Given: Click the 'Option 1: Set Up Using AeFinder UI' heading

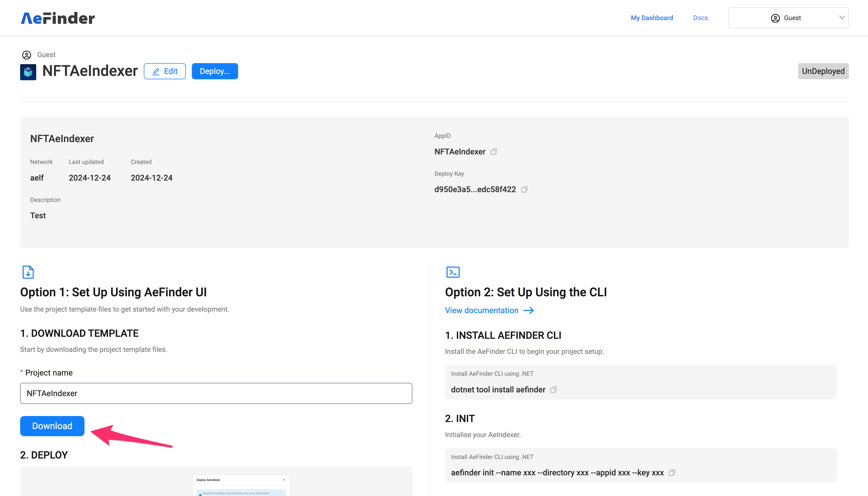Looking at the screenshot, I should tap(113, 292).
